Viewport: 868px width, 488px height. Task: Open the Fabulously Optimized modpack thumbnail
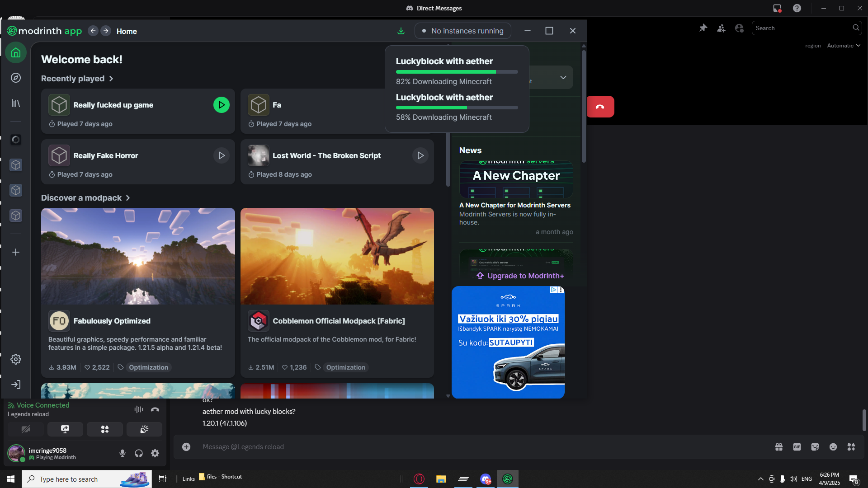coord(138,256)
